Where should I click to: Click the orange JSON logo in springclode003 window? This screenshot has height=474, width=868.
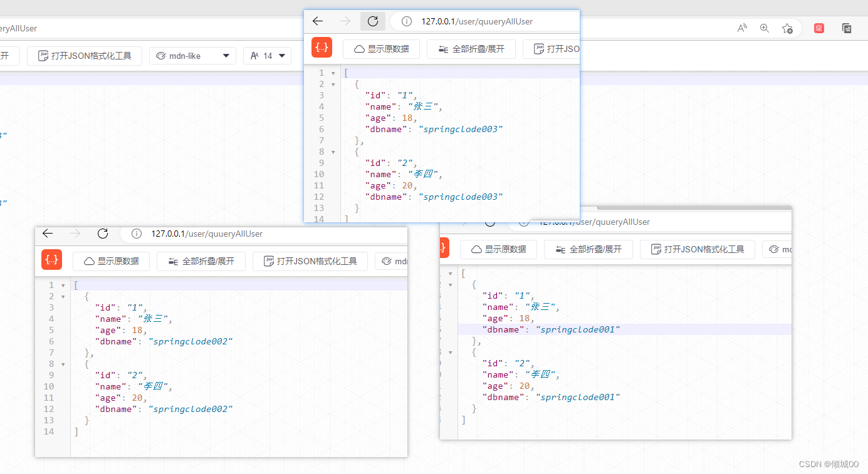(322, 48)
